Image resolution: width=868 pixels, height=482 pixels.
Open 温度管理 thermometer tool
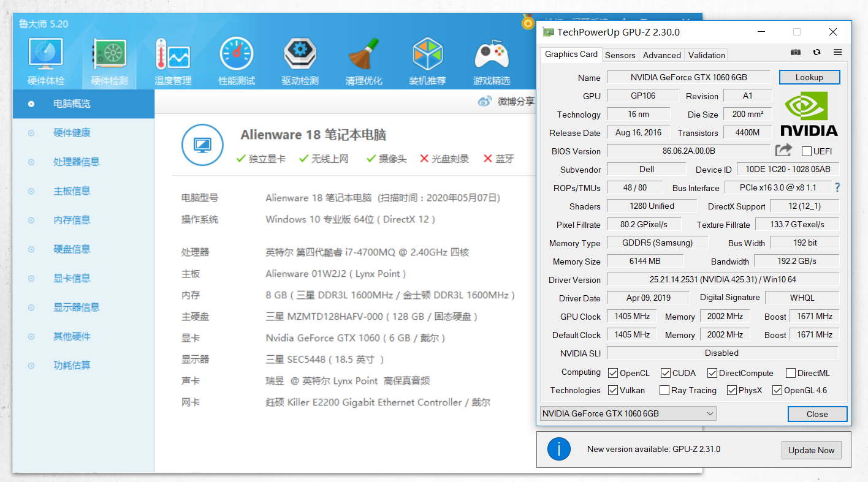[x=173, y=61]
